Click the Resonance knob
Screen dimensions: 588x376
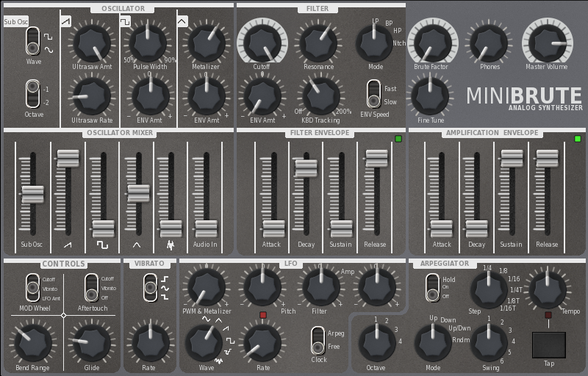tap(318, 43)
